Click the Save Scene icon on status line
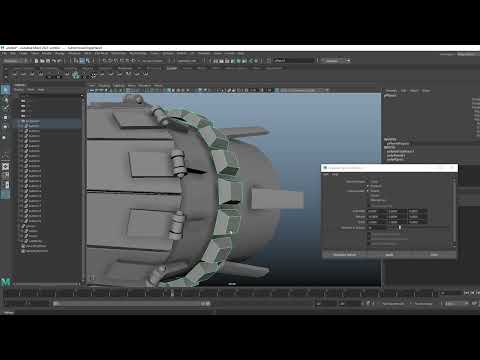The image size is (480, 360). point(48,61)
